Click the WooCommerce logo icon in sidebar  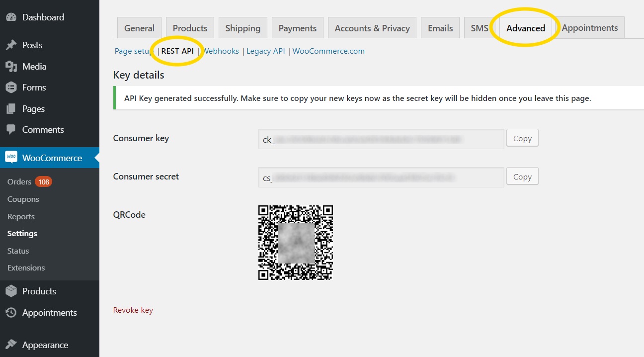11,158
